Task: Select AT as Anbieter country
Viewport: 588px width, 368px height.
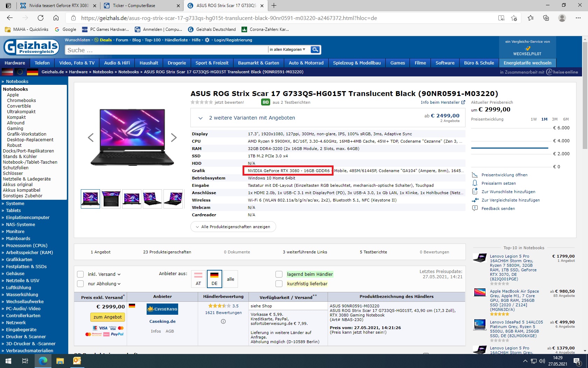Action: pyautogui.click(x=198, y=279)
